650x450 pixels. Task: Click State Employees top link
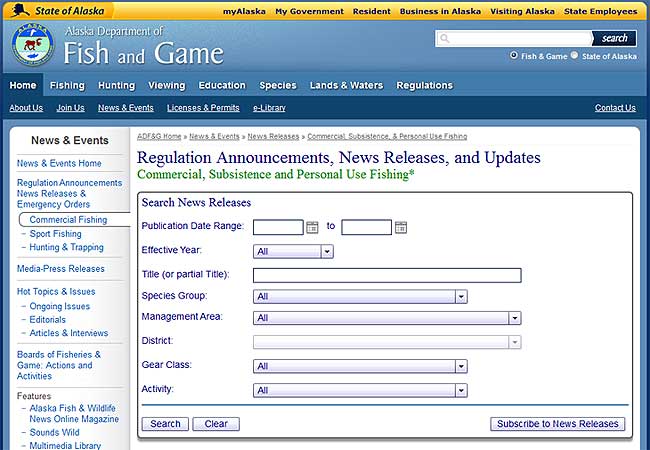pos(601,12)
